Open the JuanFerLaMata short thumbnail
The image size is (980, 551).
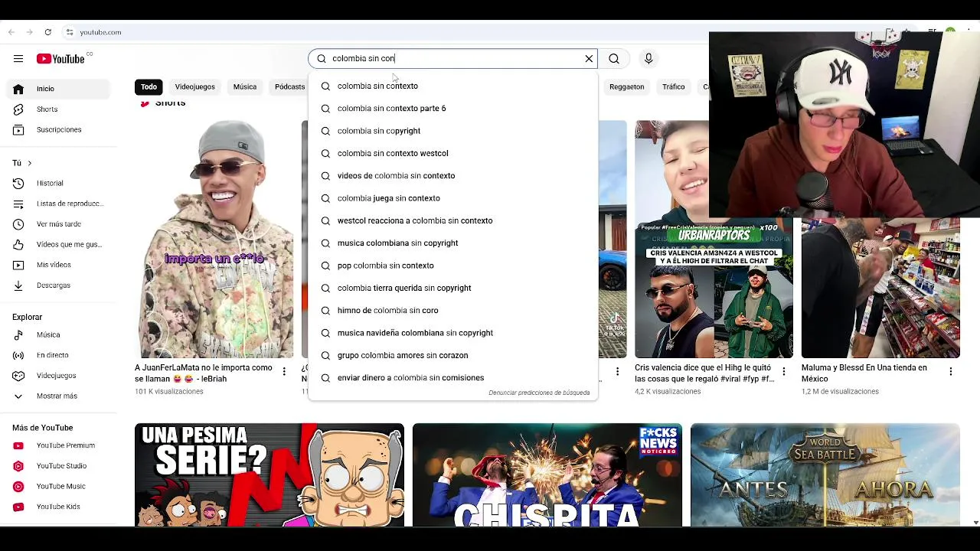(214, 240)
